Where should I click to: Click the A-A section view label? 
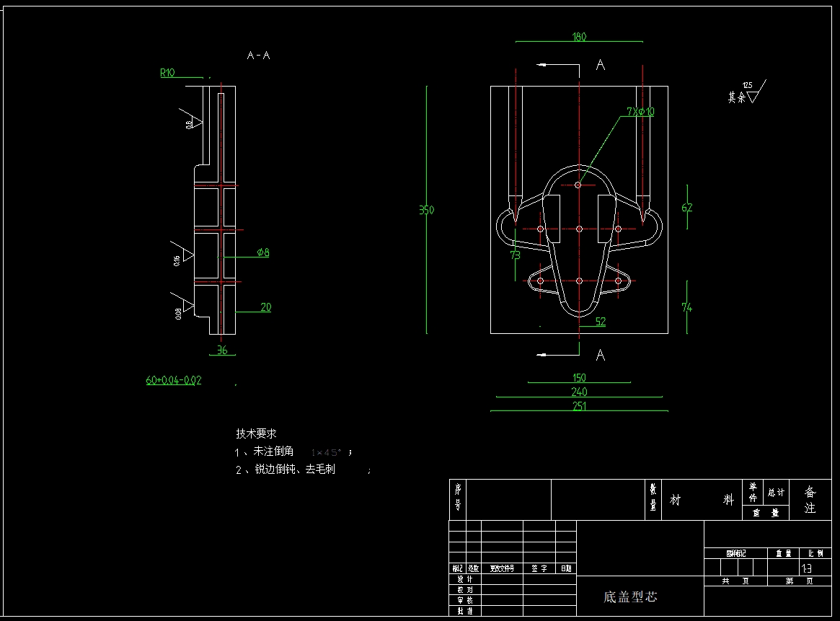point(258,56)
